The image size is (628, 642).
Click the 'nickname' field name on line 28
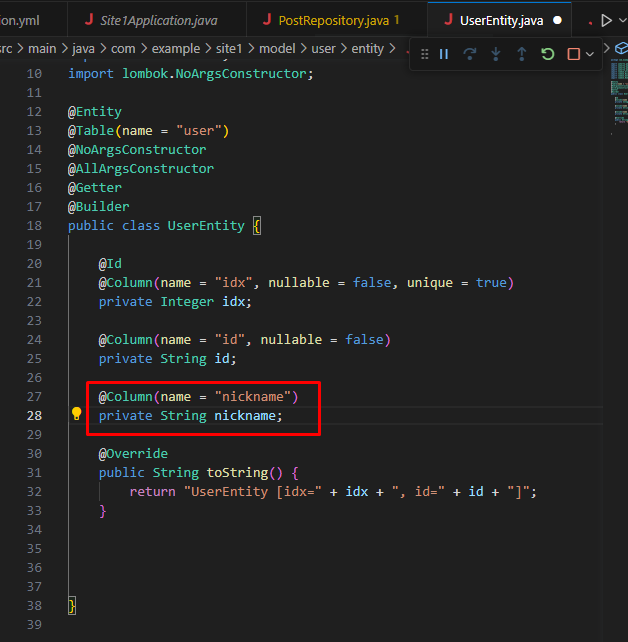(245, 416)
